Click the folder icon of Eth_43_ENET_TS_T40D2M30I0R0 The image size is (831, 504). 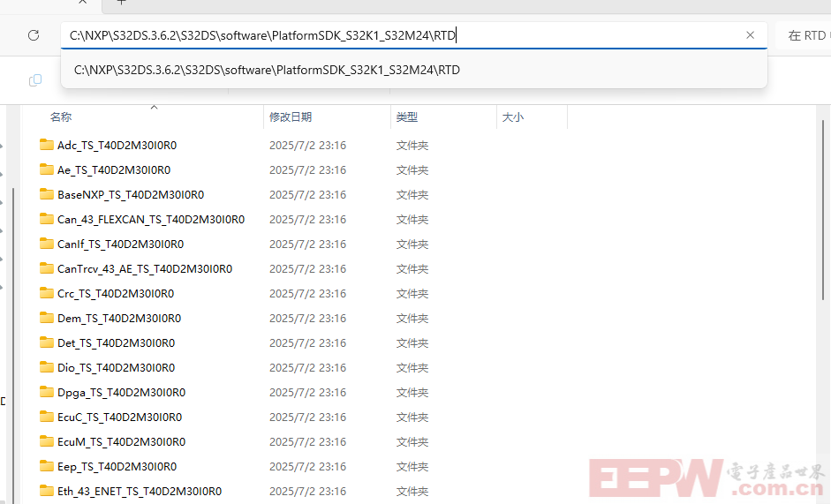pos(47,491)
